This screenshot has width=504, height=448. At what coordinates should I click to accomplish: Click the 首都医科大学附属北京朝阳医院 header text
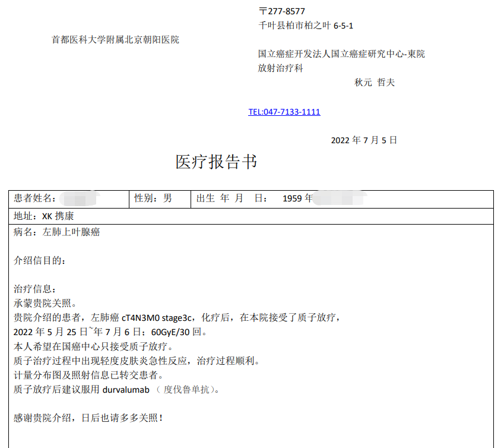click(115, 40)
